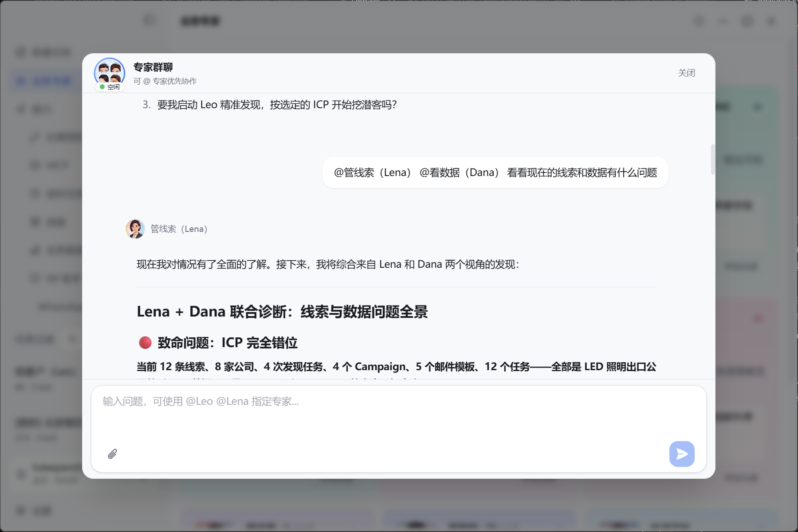Click the bold line 当前 12 条线索、8 家公司
This screenshot has height=532, width=798.
[x=397, y=367]
